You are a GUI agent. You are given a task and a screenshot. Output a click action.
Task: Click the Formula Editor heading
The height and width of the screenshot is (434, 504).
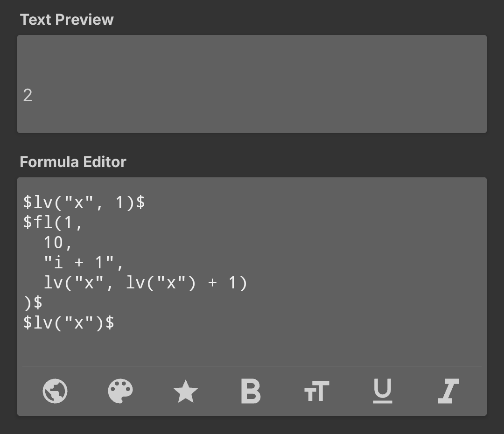point(73,162)
